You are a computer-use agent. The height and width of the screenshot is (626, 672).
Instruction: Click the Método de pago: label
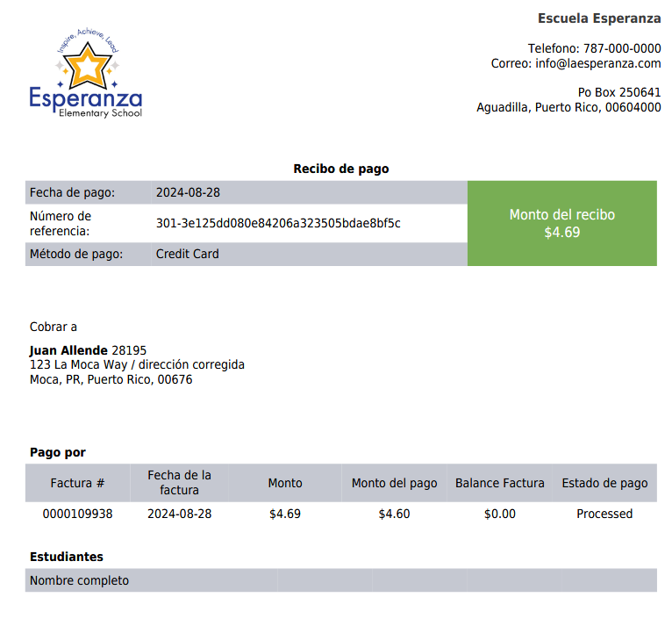[x=75, y=255]
